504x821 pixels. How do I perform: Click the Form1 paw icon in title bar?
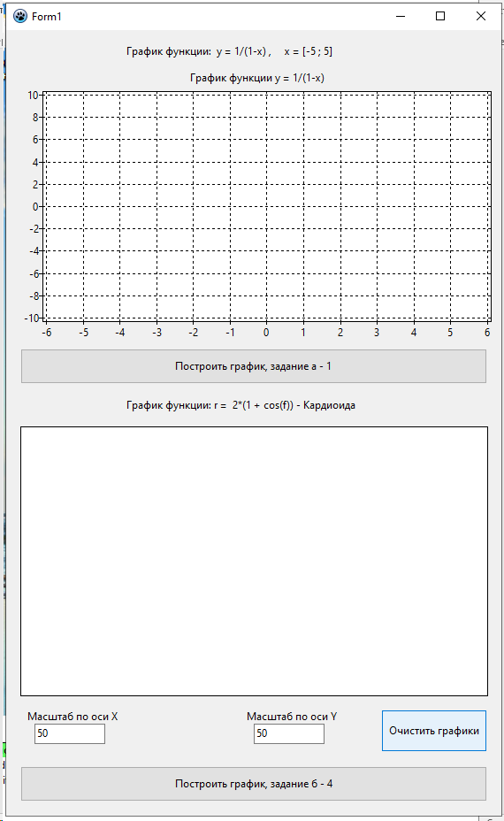[x=19, y=16]
